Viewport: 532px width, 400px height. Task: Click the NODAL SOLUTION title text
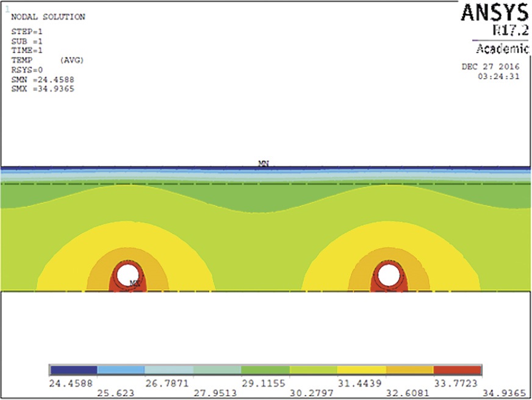(48, 16)
